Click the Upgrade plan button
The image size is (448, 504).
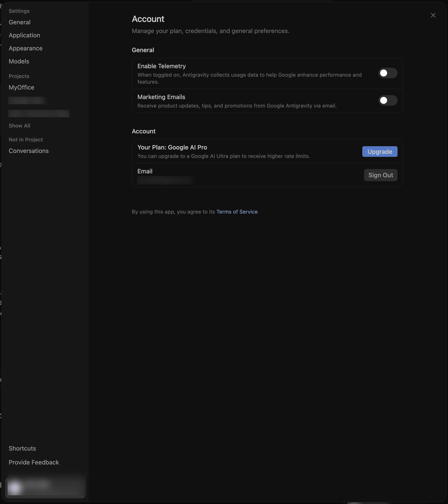380,152
